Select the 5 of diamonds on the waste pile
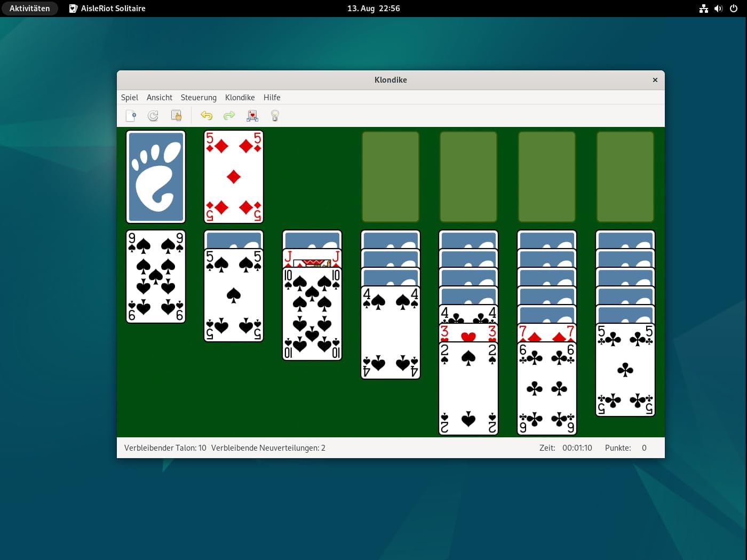The height and width of the screenshot is (560, 747). tap(234, 177)
